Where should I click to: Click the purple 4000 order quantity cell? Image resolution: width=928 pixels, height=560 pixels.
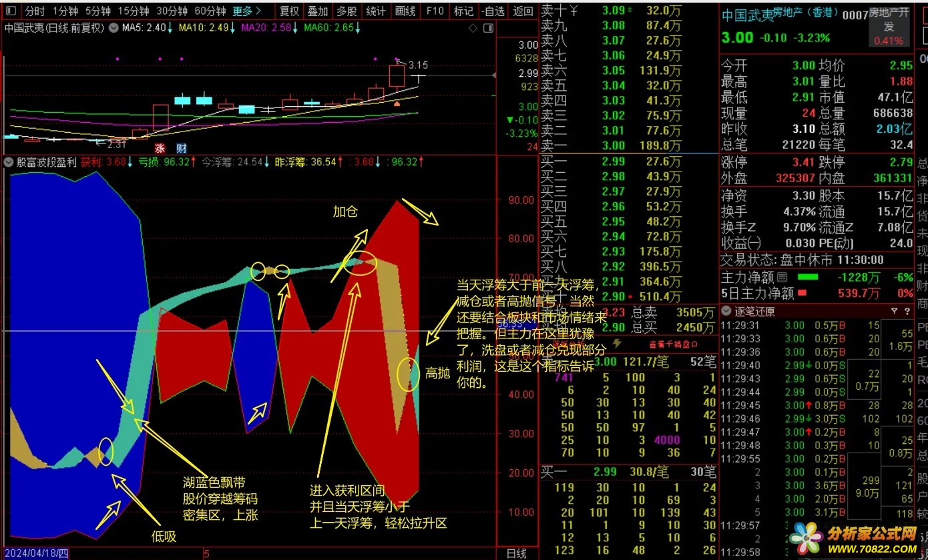click(x=666, y=440)
